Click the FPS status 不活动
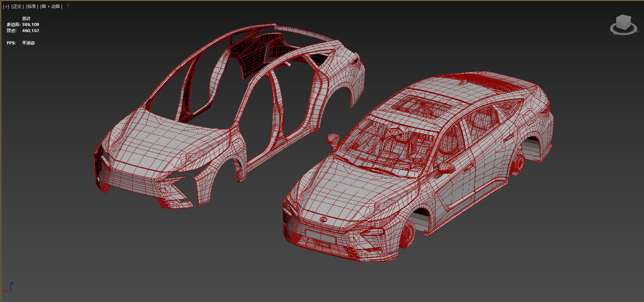 point(29,43)
